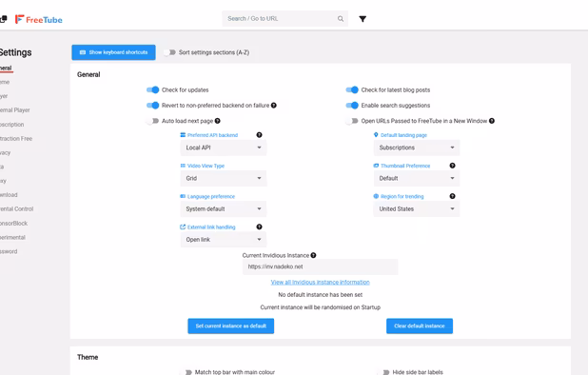This screenshot has height=375, width=588.
Task: Show help for Region for trending
Action: [x=452, y=196]
